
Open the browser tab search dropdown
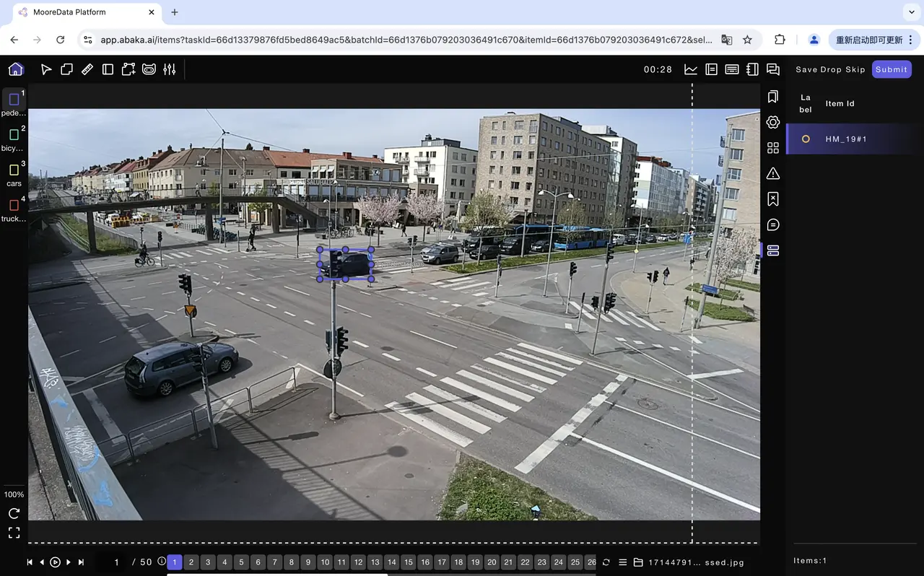(x=910, y=12)
